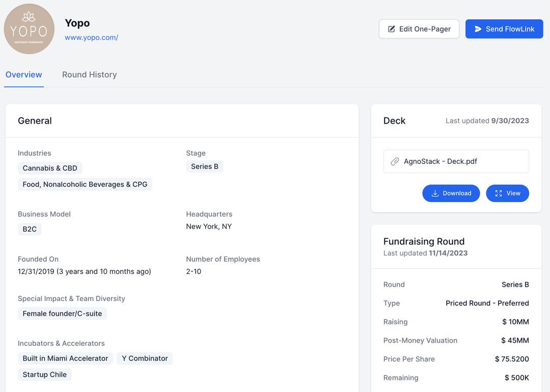Screen dimensions: 550x392
Task: Select the Female founder/C-suite tag
Action: click(62, 314)
